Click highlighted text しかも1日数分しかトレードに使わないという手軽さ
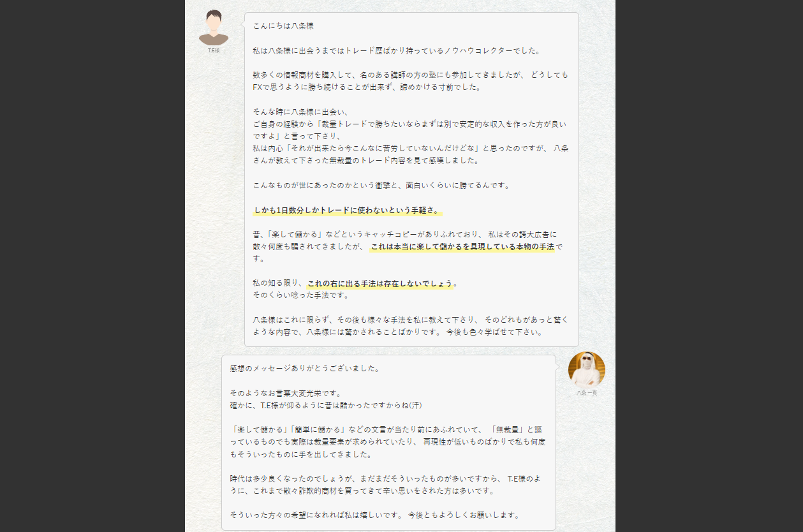 coord(347,210)
